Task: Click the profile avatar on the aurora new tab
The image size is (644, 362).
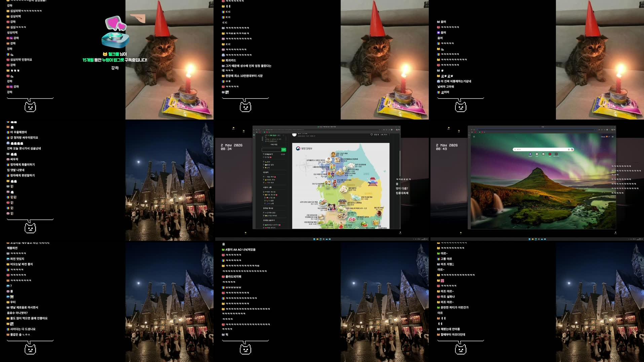Action: [x=607, y=137]
